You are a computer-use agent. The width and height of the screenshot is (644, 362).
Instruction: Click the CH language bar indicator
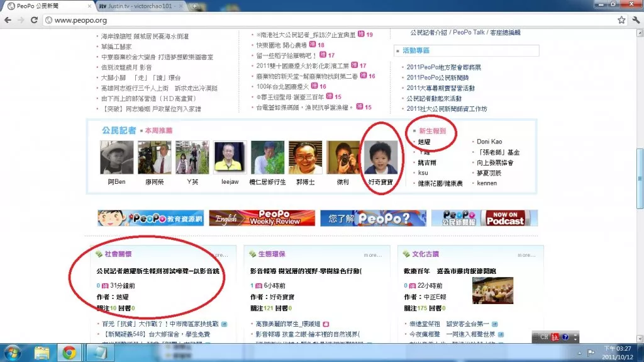click(x=544, y=337)
